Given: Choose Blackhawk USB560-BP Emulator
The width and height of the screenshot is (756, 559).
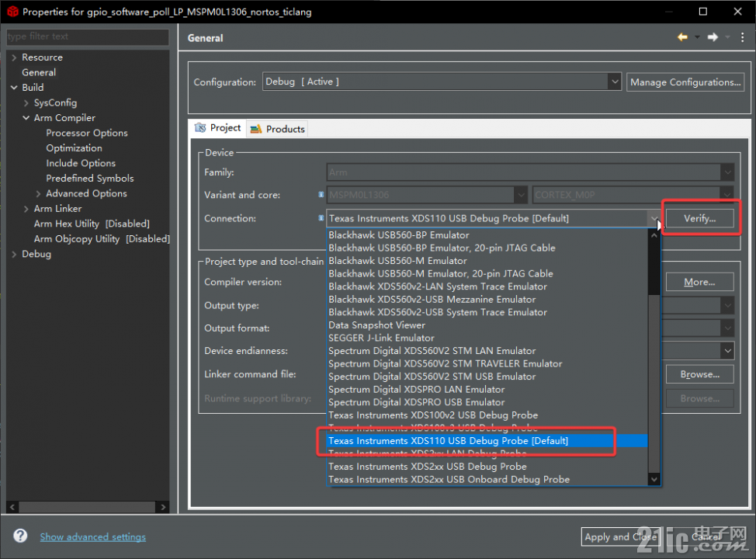Looking at the screenshot, I should 487,235.
